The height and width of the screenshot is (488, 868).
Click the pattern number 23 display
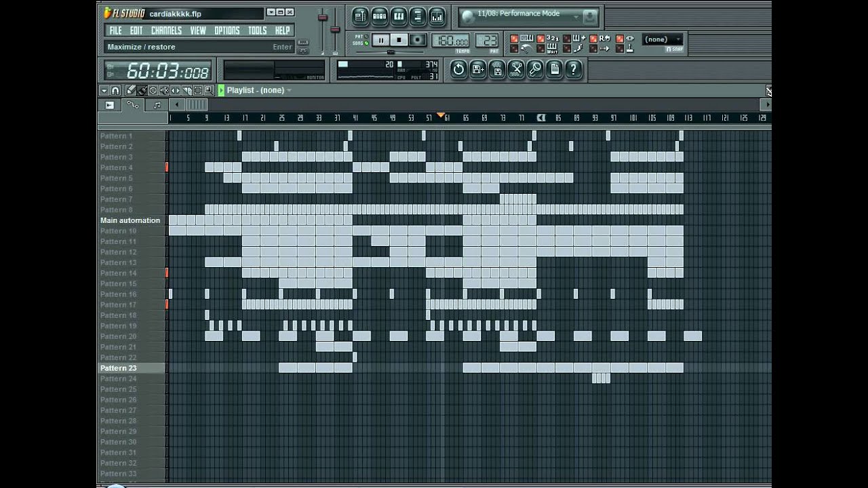point(487,41)
